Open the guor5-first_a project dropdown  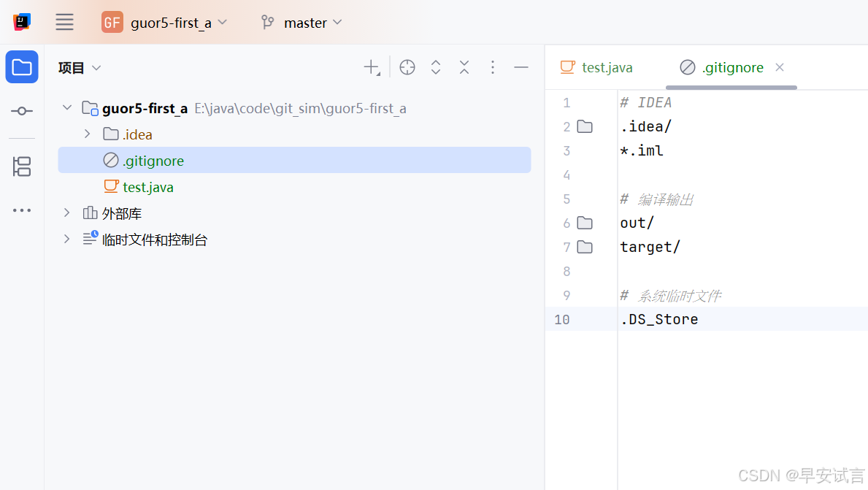pyautogui.click(x=164, y=23)
